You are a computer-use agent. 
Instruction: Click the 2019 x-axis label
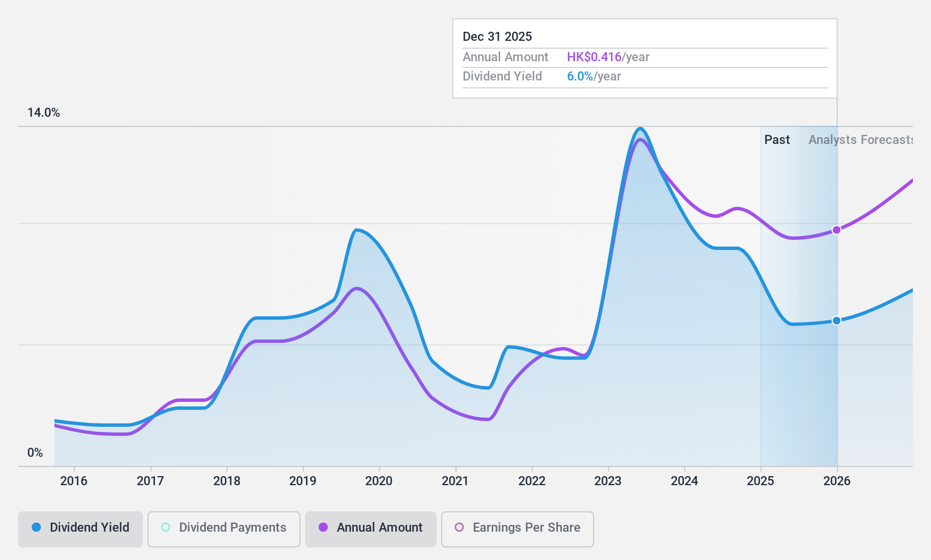click(303, 481)
